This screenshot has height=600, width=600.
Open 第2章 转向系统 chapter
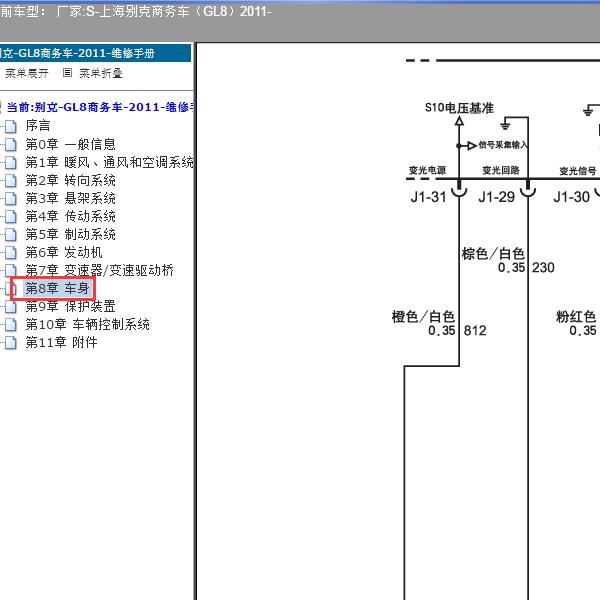point(70,180)
